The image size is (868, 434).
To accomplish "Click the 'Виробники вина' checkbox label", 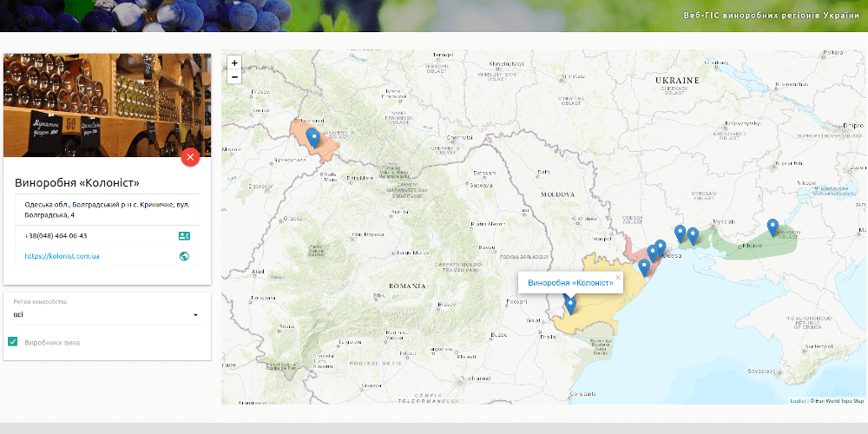I will click(52, 342).
